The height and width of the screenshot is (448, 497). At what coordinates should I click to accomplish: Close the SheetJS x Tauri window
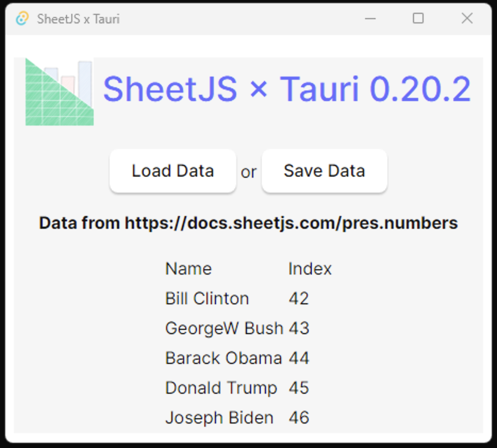pos(467,19)
